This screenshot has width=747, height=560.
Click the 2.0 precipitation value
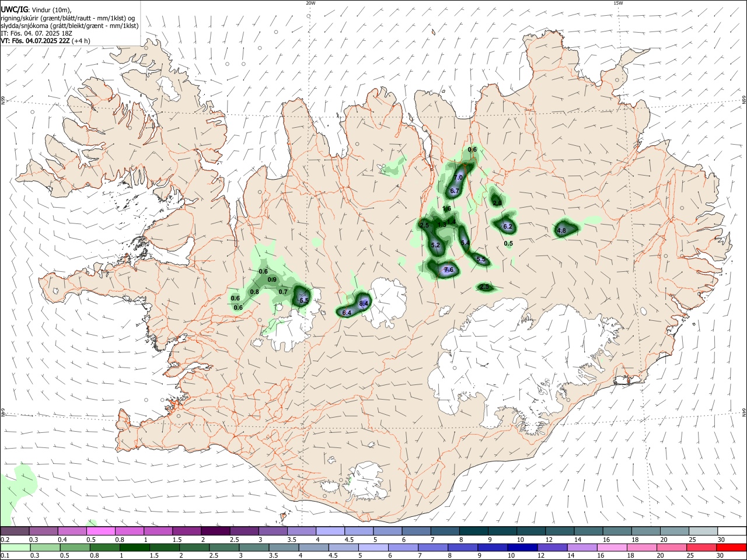[497, 203]
